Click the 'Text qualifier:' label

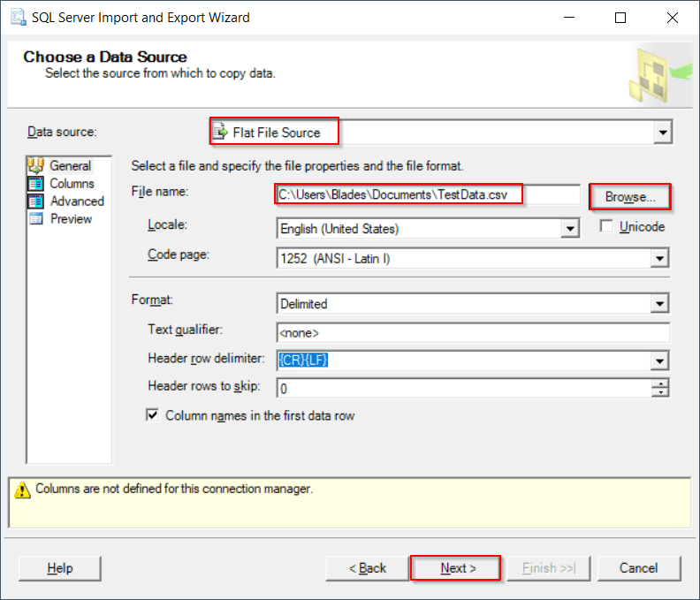[x=185, y=330]
